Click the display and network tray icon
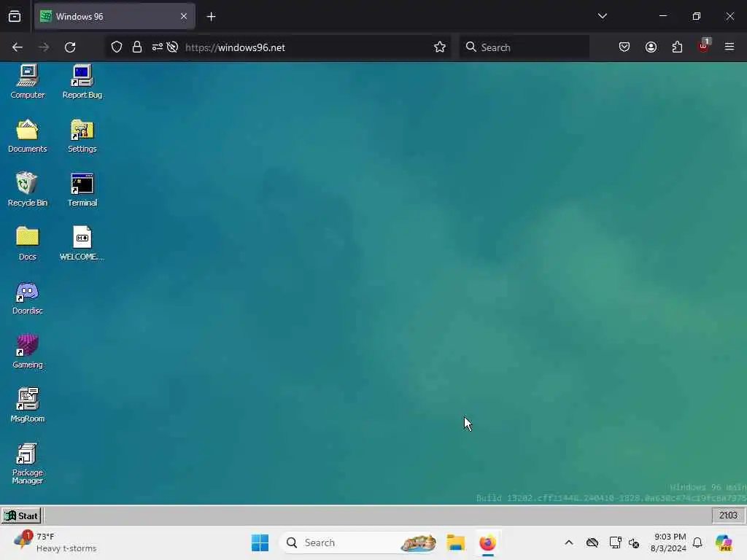The image size is (747, 560). [616, 542]
